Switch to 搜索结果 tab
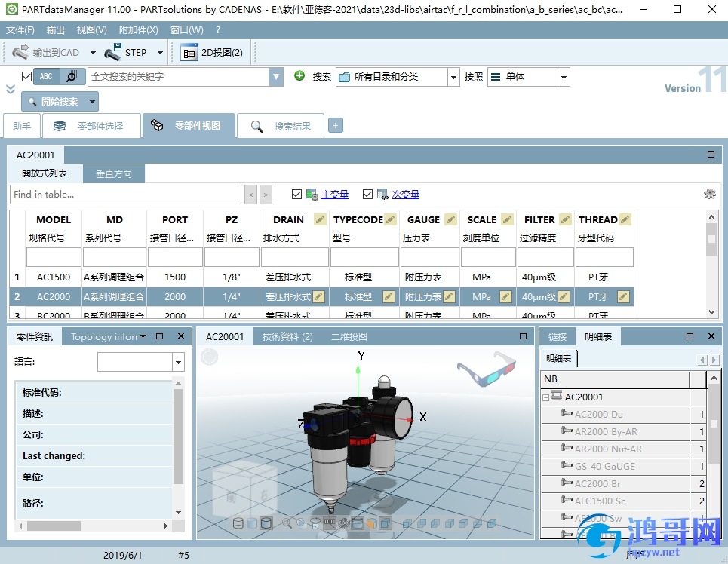The height and width of the screenshot is (564, 728). point(281,126)
